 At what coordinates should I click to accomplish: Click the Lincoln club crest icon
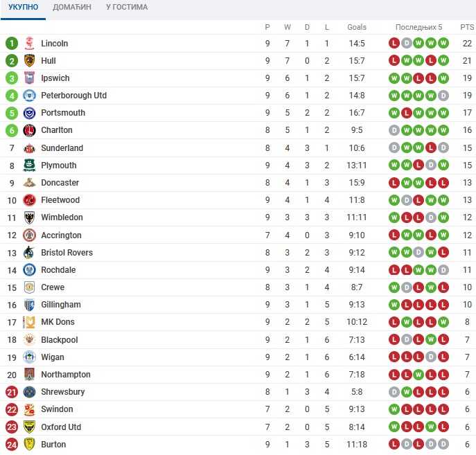coord(29,44)
